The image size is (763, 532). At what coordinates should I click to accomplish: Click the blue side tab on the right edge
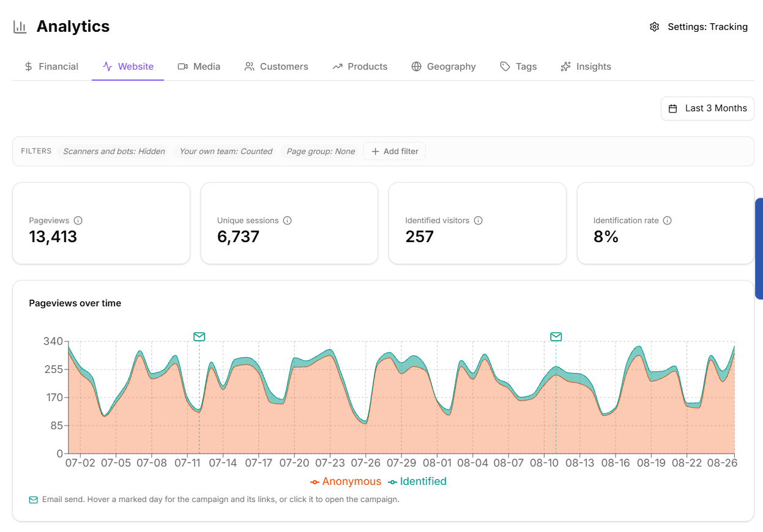(759, 248)
